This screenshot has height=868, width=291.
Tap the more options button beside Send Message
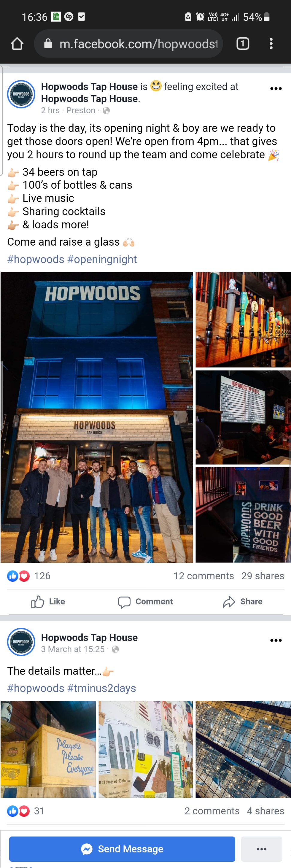pyautogui.click(x=262, y=849)
